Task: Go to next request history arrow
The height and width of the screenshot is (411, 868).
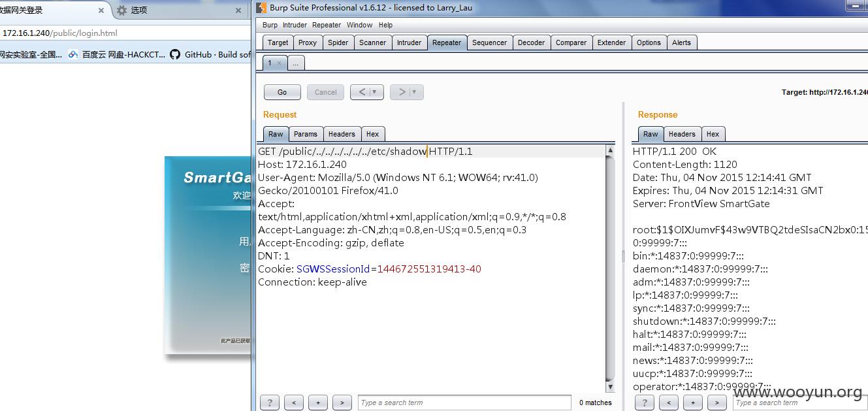Action: point(401,92)
